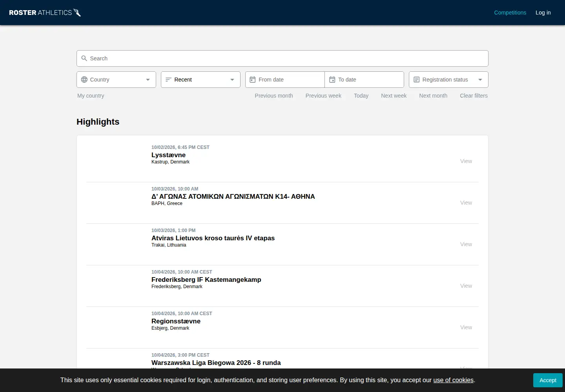Open Lysstævne title
Screen dimensions: 565x392
(x=168, y=155)
